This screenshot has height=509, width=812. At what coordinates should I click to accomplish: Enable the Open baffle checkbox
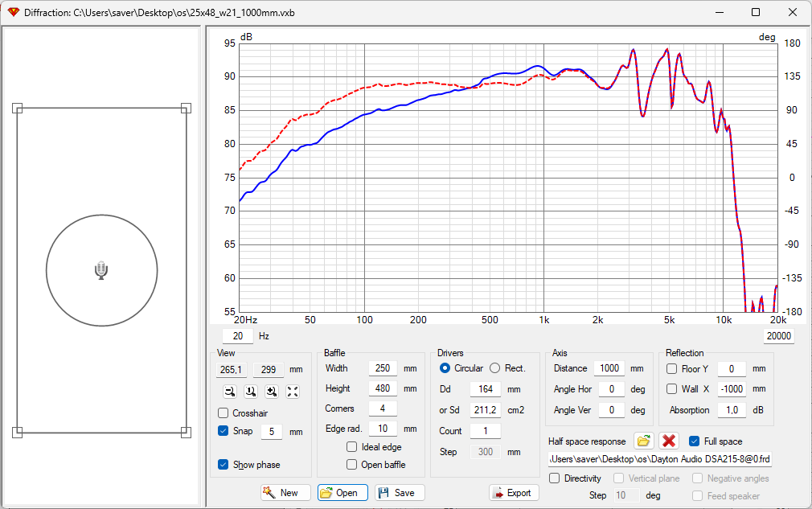click(351, 465)
